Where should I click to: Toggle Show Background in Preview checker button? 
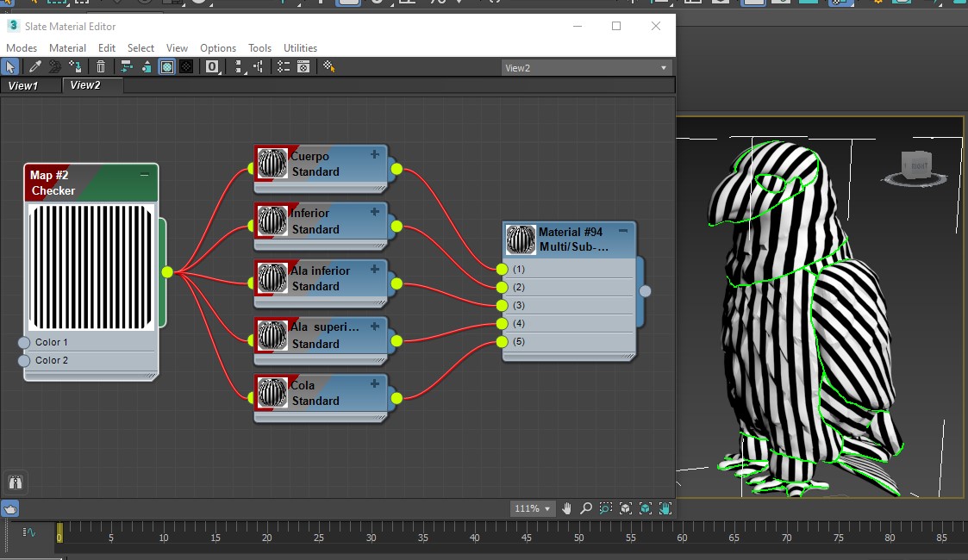pos(186,66)
